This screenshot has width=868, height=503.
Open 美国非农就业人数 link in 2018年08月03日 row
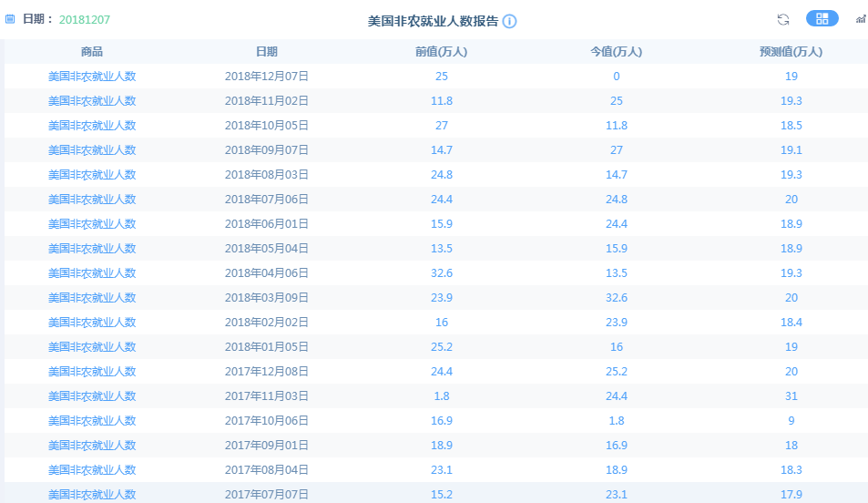92,174
